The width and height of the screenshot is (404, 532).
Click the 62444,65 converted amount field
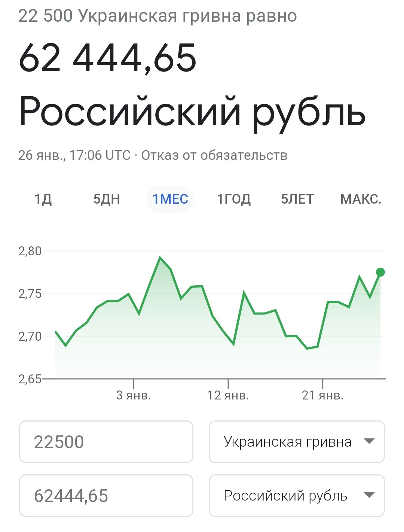click(x=106, y=496)
